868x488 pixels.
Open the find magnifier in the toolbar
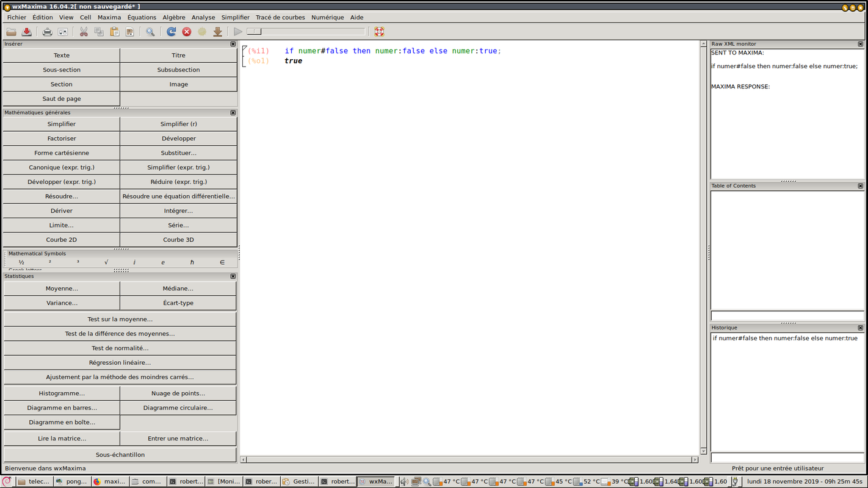tap(150, 32)
